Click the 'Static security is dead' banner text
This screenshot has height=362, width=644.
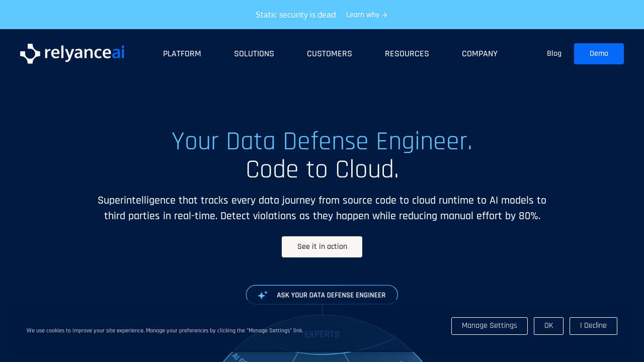(295, 15)
